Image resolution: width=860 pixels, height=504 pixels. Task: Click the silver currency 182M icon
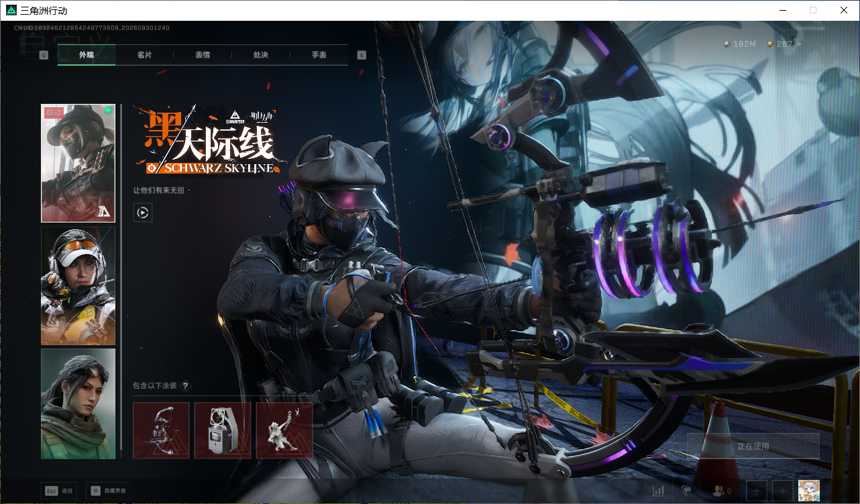click(727, 44)
